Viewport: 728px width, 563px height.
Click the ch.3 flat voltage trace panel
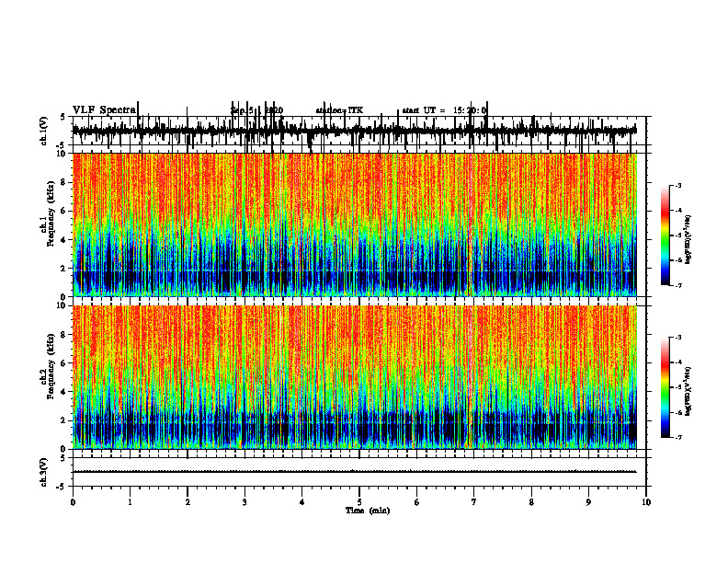point(359,472)
